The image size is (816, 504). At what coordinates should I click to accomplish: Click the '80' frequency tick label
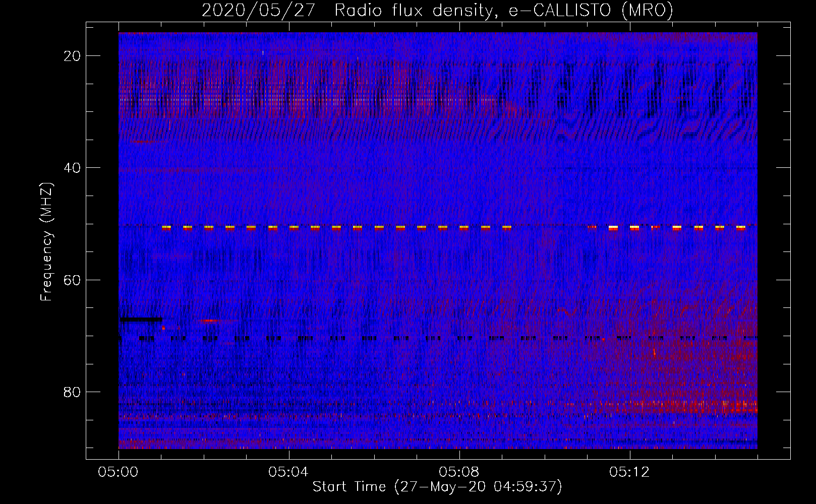click(73, 392)
